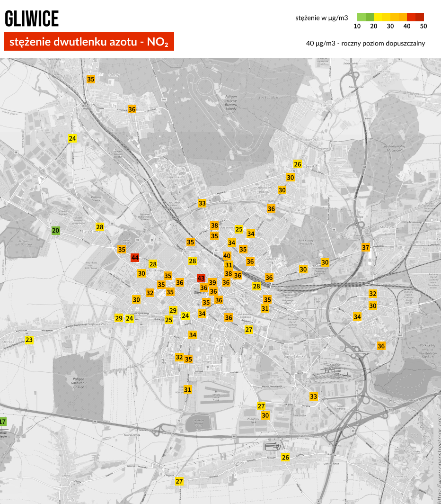Select the orange 37 measurement marker
Screen dimensions: 441x504
[x=365, y=247]
